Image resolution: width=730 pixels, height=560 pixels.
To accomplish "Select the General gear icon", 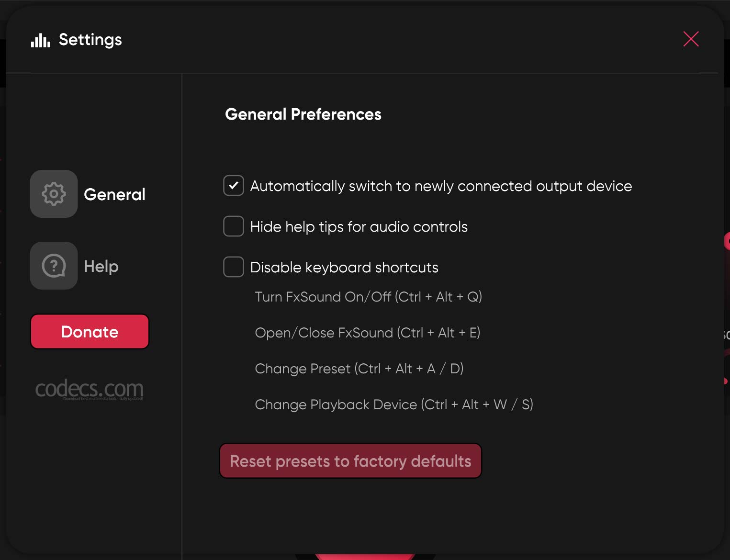I will pos(54,194).
